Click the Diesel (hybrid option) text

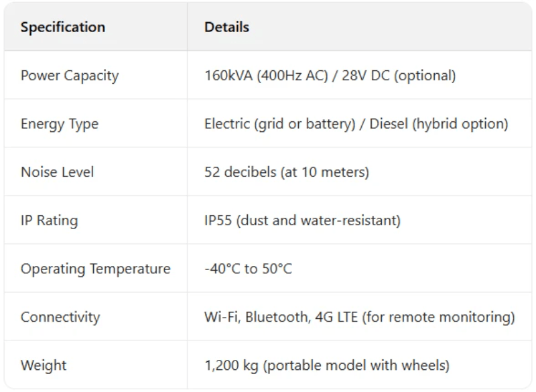click(x=439, y=124)
